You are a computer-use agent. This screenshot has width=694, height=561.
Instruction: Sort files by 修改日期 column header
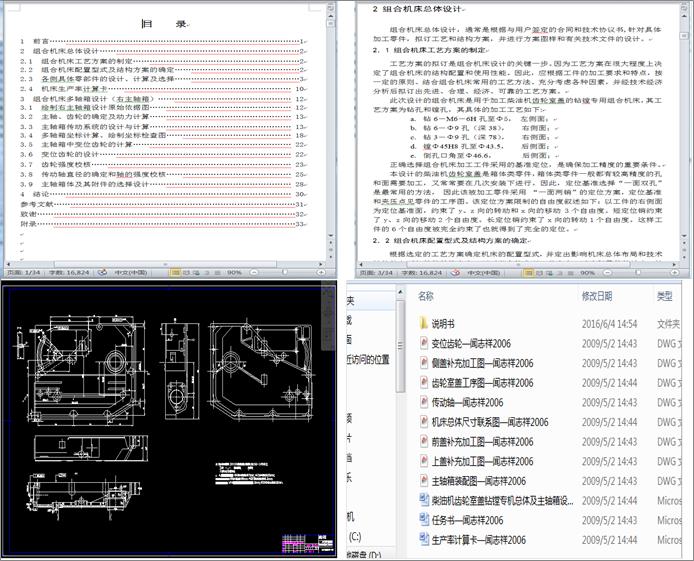(597, 296)
